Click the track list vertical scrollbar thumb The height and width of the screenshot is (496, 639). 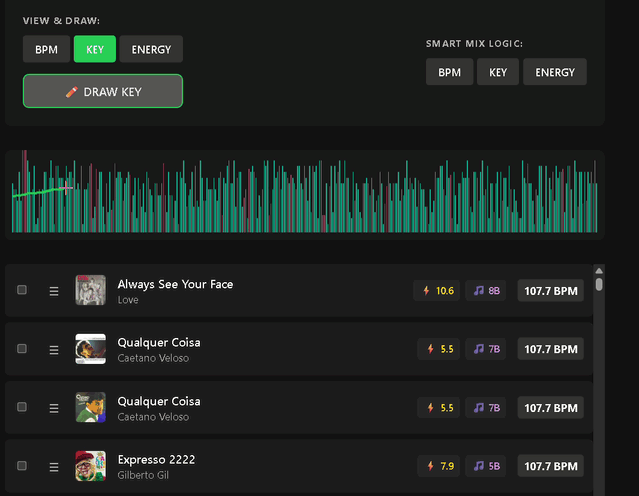click(x=599, y=284)
